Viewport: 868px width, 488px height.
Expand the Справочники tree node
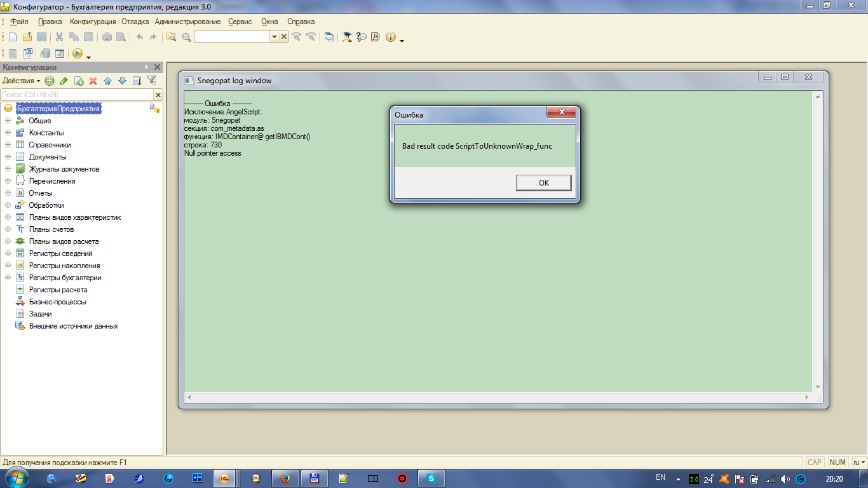(x=8, y=145)
